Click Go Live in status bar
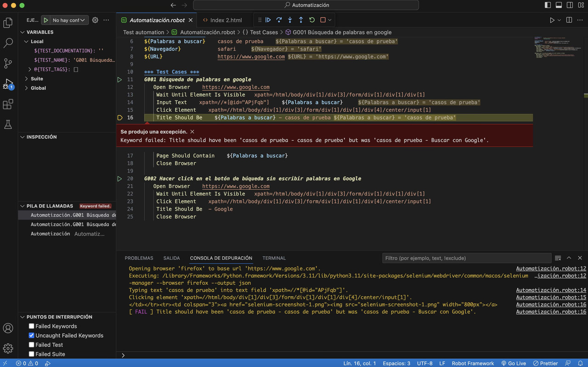Screen dimensions: 588x367 (x=514, y=363)
